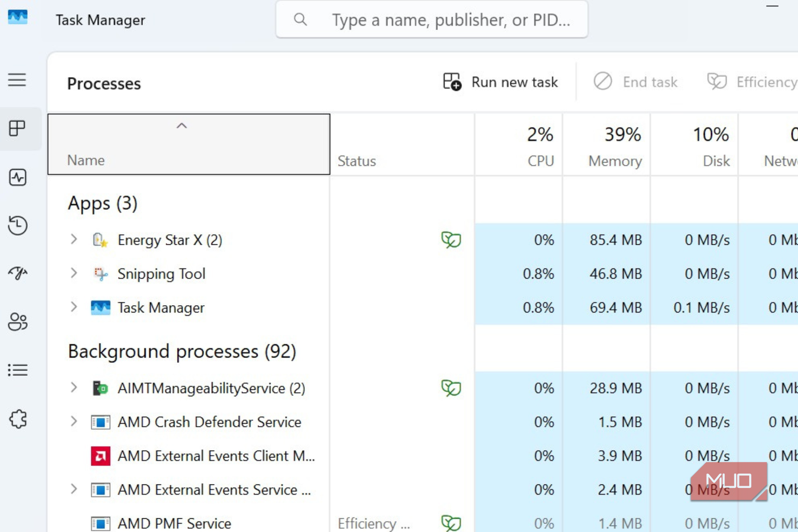This screenshot has height=532, width=798.
Task: Select the Task Manager process row
Action: pos(161,308)
